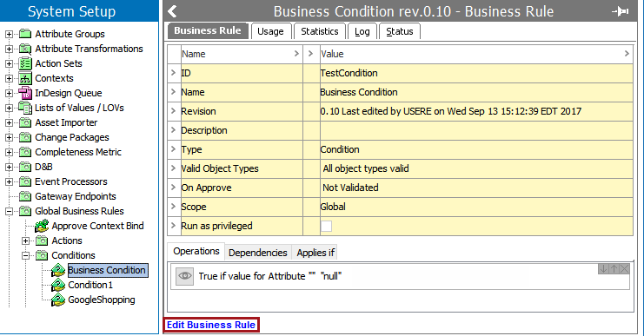Click the Lists of Values icon

click(25, 108)
